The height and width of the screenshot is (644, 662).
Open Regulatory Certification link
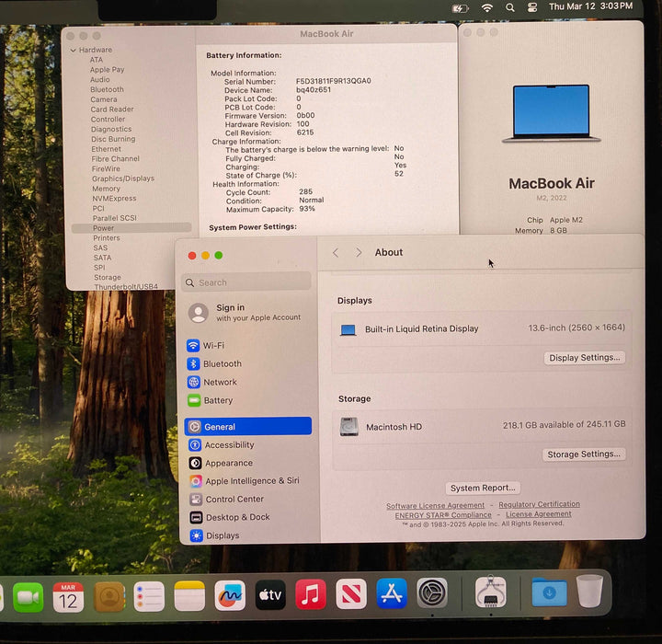pyautogui.click(x=539, y=504)
